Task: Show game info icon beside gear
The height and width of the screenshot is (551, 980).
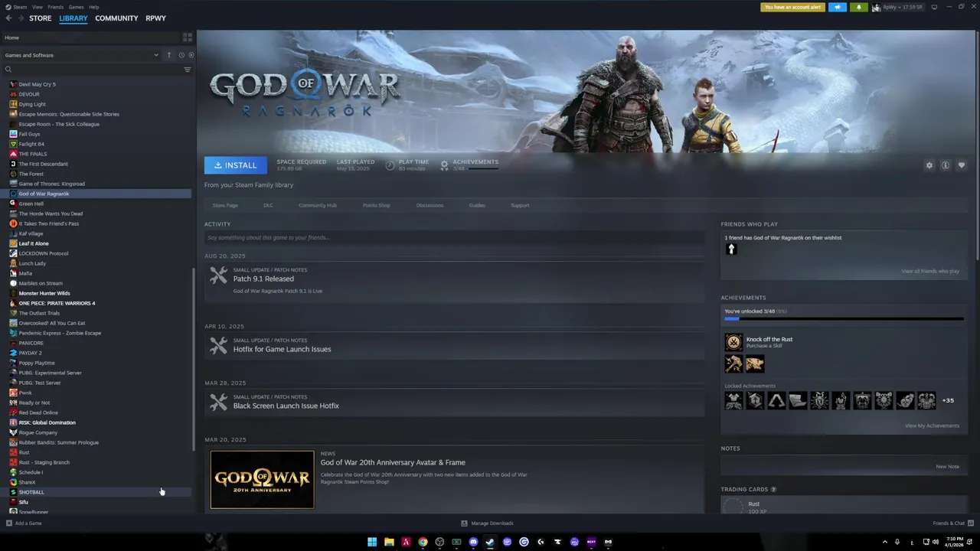Action: (x=946, y=165)
